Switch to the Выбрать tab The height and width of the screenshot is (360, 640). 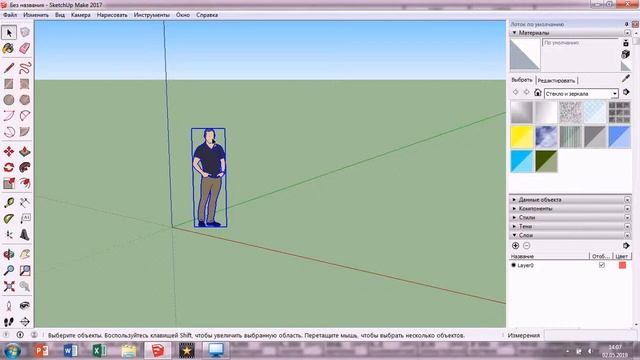point(522,80)
